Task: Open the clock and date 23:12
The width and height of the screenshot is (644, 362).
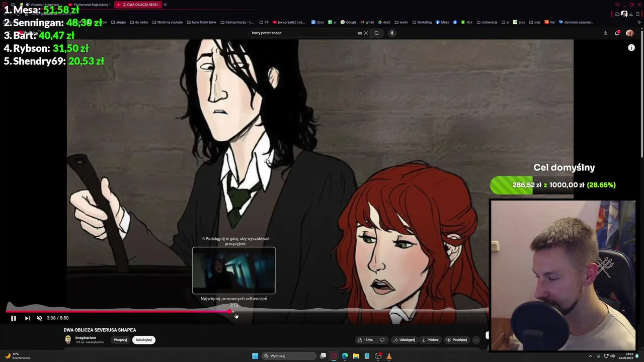Action: [x=625, y=356]
